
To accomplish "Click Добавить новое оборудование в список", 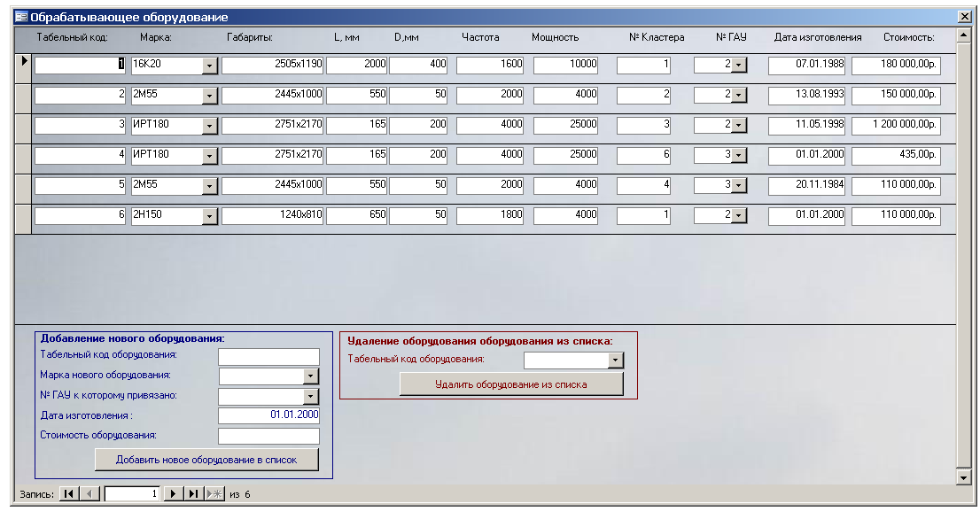I will [x=206, y=460].
